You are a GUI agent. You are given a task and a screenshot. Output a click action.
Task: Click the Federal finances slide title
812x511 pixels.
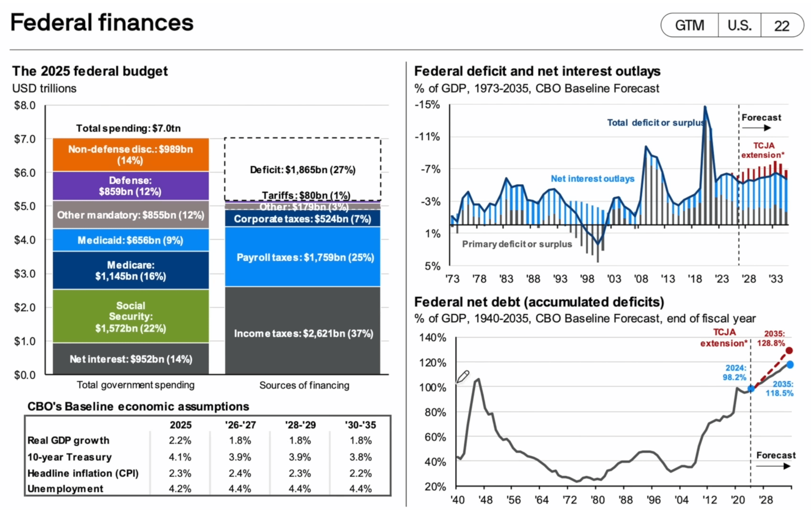click(102, 22)
